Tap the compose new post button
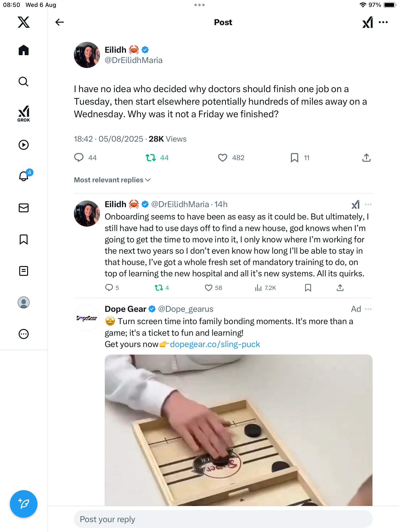Image resolution: width=399 pixels, height=532 pixels. (24, 504)
